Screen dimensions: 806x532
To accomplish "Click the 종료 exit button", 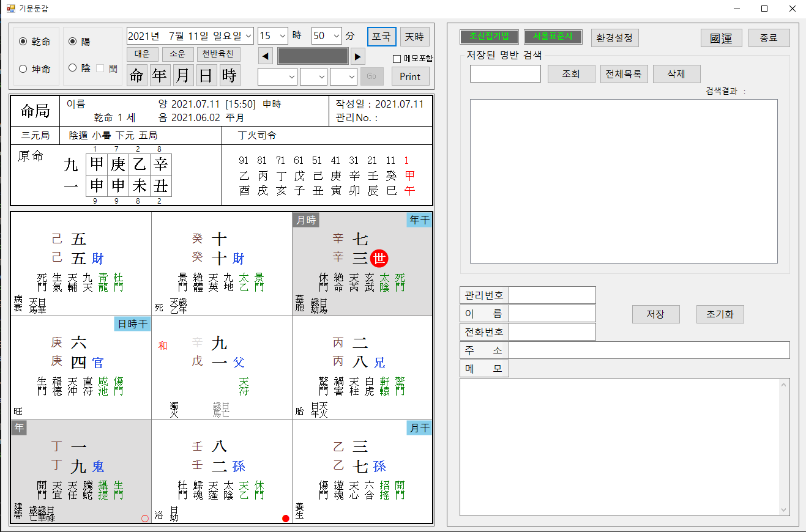I will tap(769, 37).
